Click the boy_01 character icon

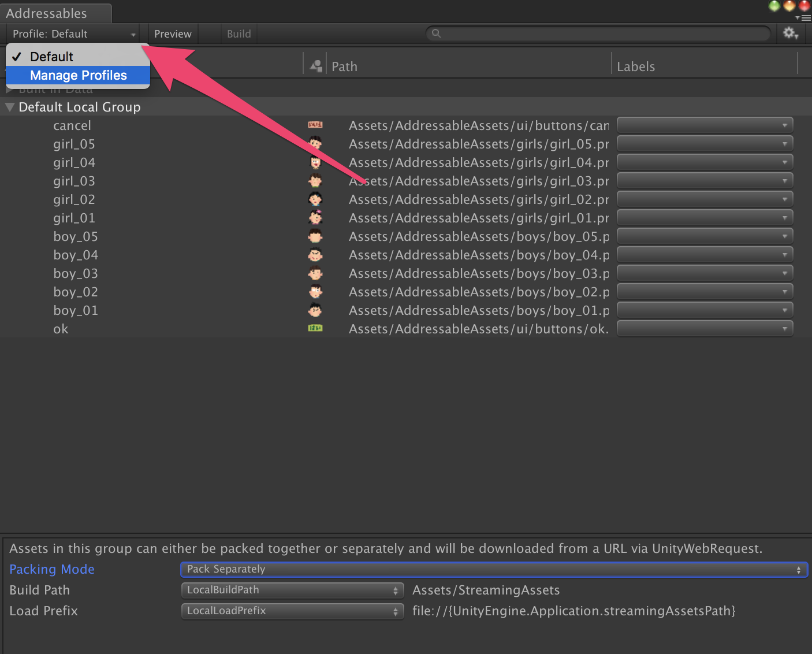point(315,310)
